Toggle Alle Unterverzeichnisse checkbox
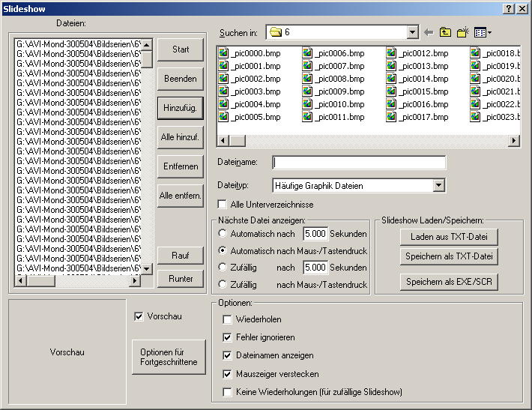 click(223, 205)
